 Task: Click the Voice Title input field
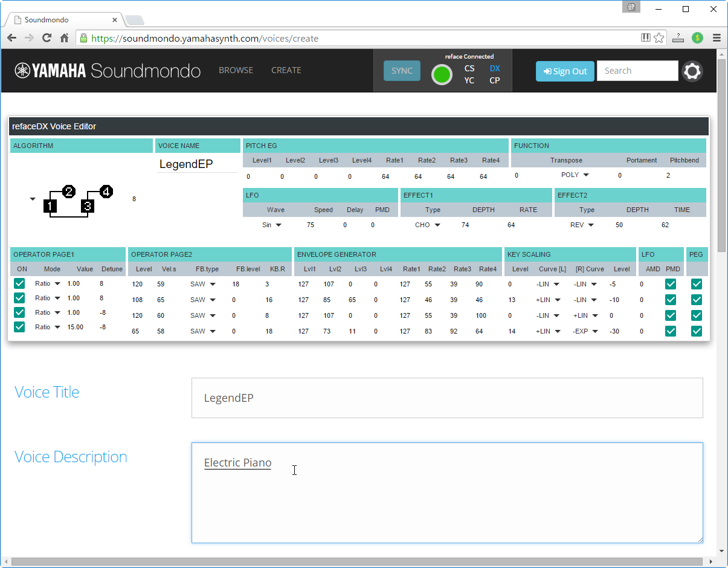(x=447, y=398)
